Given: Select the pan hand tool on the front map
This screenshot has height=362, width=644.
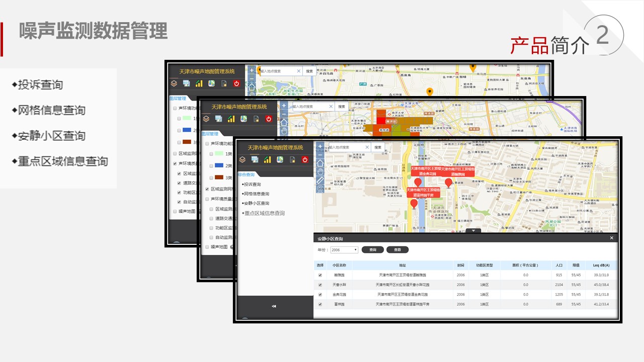Looking at the screenshot, I should tap(320, 171).
